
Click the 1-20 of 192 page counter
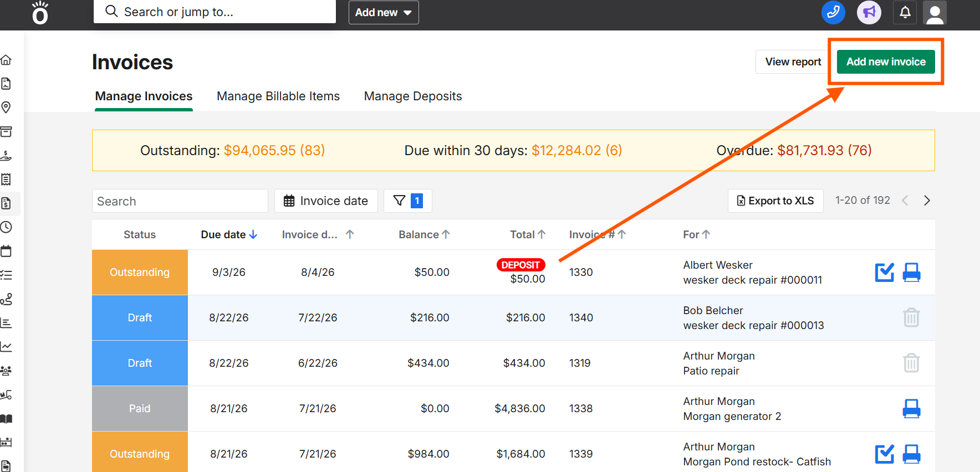click(862, 200)
